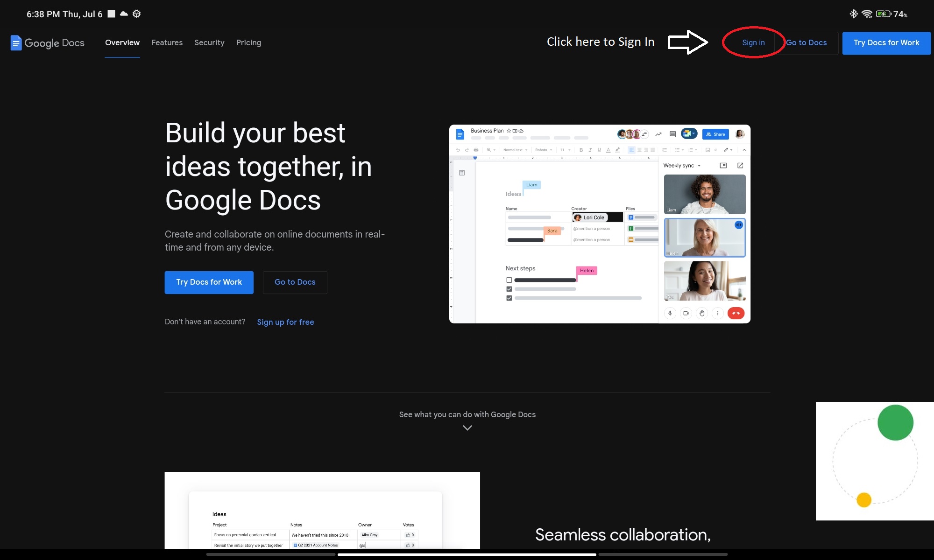Uncheck the third Next steps checkbox
934x560 pixels.
coord(509,298)
